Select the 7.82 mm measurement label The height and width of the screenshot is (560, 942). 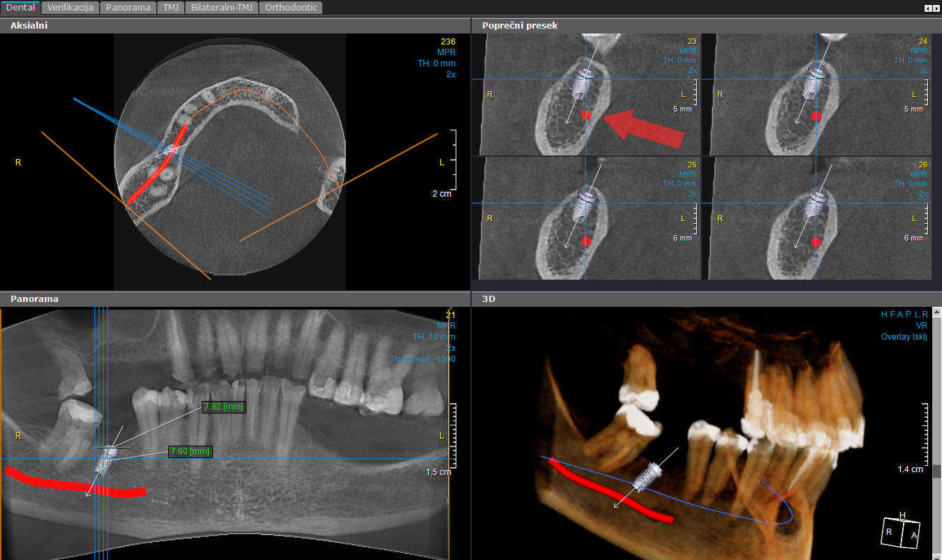coord(223,407)
